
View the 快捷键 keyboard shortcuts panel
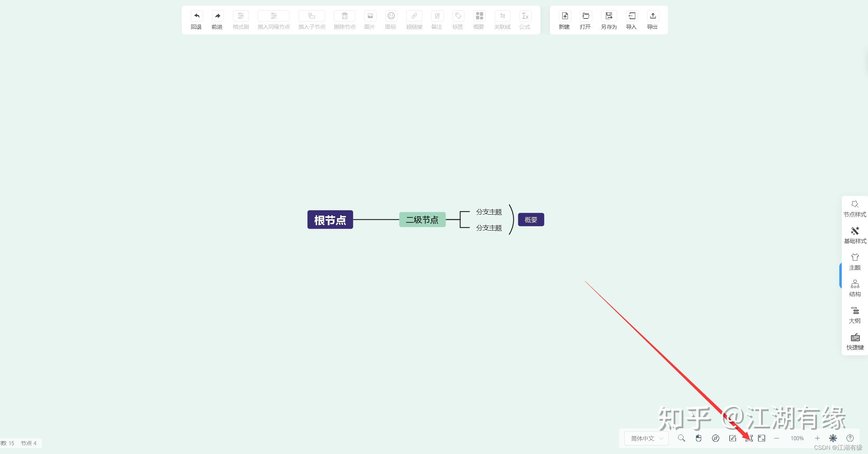[854, 342]
